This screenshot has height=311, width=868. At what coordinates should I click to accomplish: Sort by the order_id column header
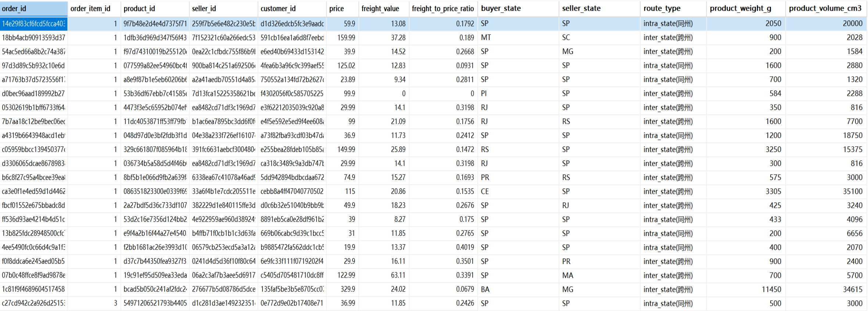pyautogui.click(x=34, y=8)
